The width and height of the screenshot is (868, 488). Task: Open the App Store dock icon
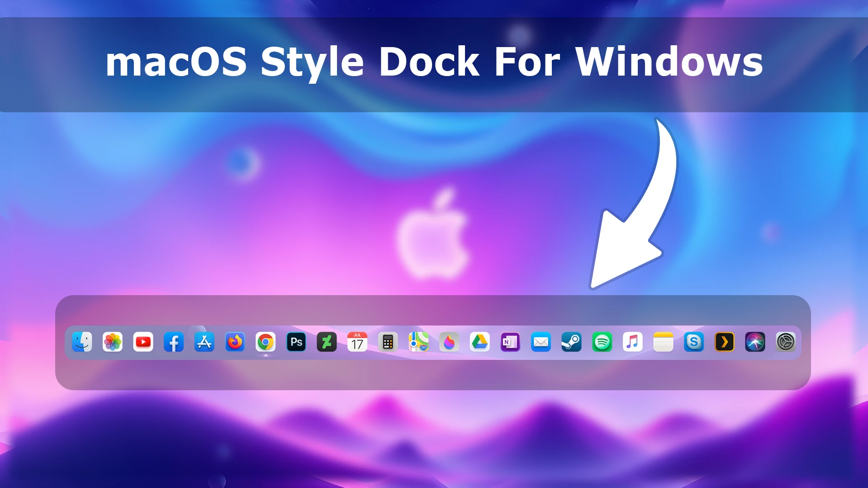pos(204,342)
